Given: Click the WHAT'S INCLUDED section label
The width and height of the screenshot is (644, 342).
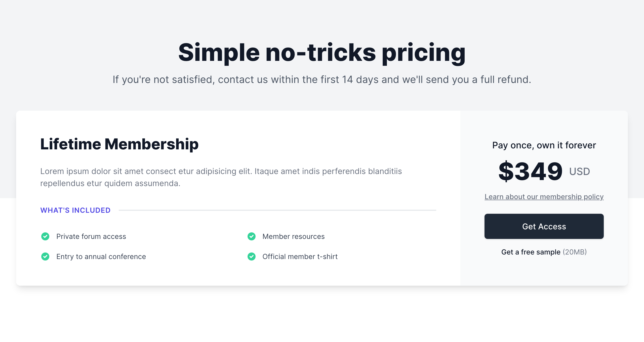Looking at the screenshot, I should 75,210.
